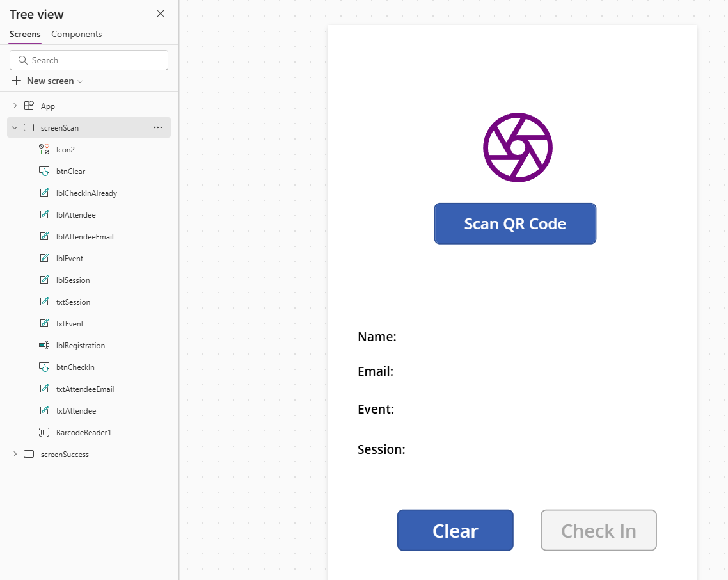728x580 pixels.
Task: Switch to the Components tab
Action: click(76, 35)
